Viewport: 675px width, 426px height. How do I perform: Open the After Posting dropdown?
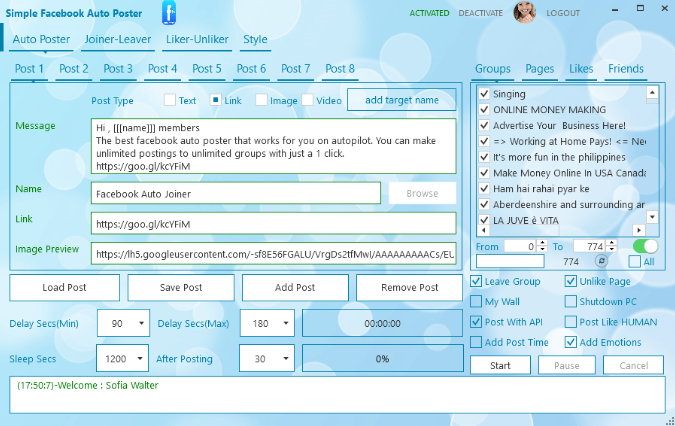[267, 358]
